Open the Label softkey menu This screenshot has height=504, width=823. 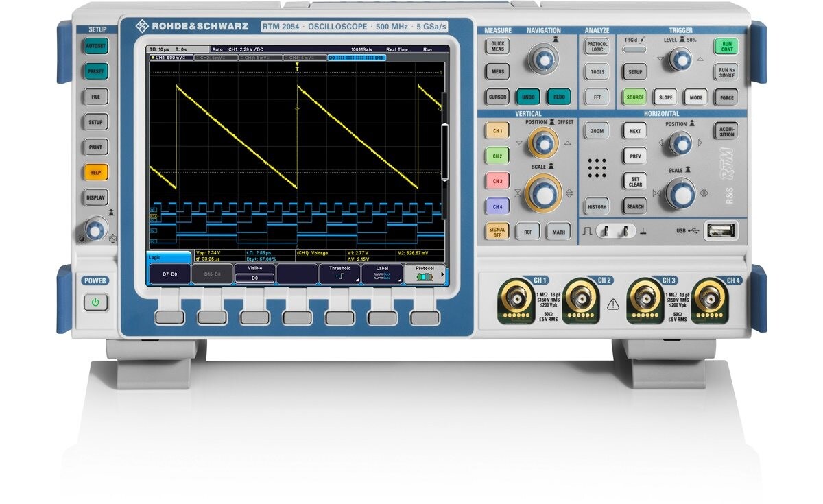coord(382,274)
